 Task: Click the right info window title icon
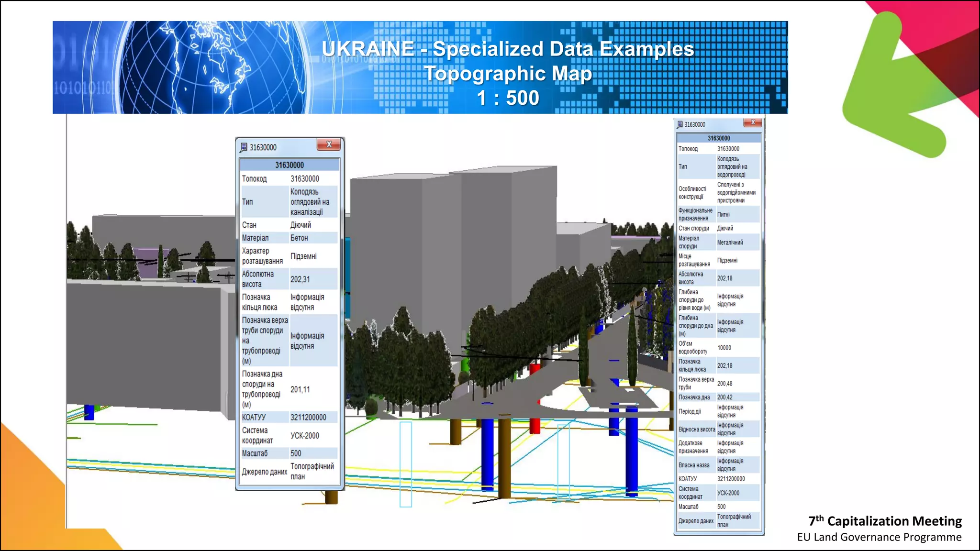[679, 124]
